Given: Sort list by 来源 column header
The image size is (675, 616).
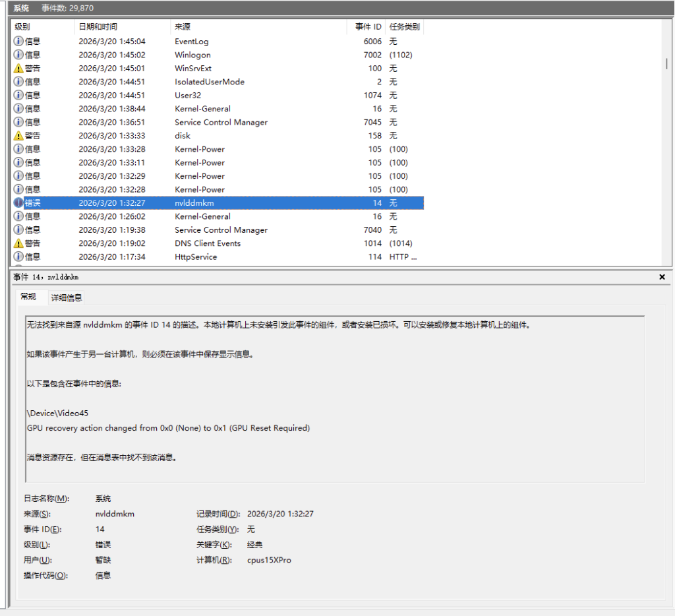Looking at the screenshot, I should click(x=183, y=27).
